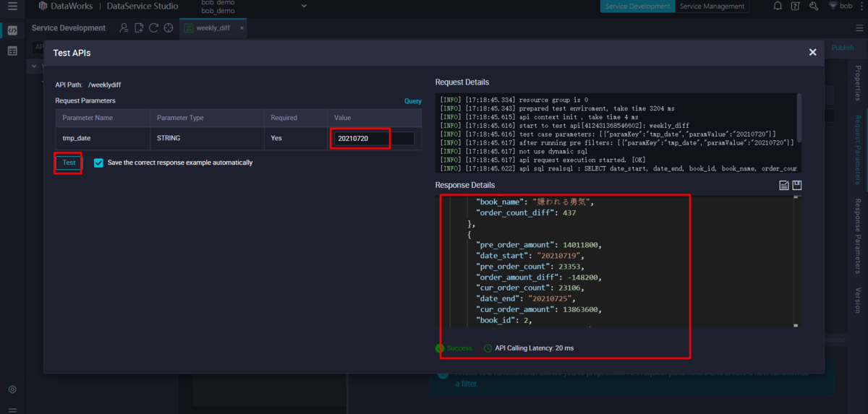The width and height of the screenshot is (868, 414).
Task: Open the wrench settings icon
Action: (813, 7)
